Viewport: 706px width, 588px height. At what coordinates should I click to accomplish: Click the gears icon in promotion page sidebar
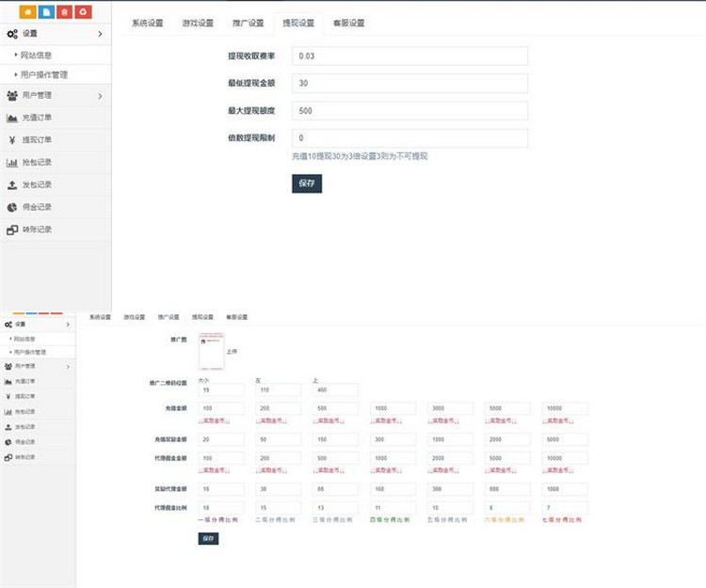click(8, 325)
